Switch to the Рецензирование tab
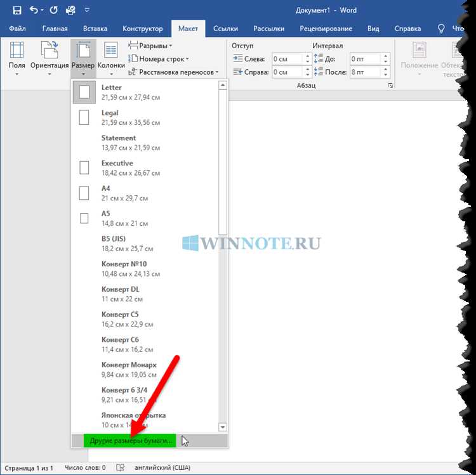 click(x=326, y=29)
